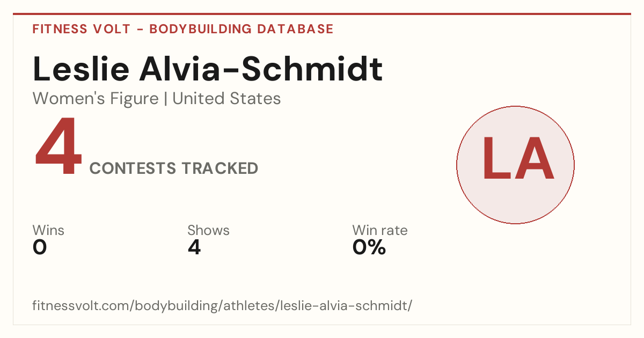Click the 0% win rate value
Screen dimensions: 644x338
pyautogui.click(x=369, y=247)
